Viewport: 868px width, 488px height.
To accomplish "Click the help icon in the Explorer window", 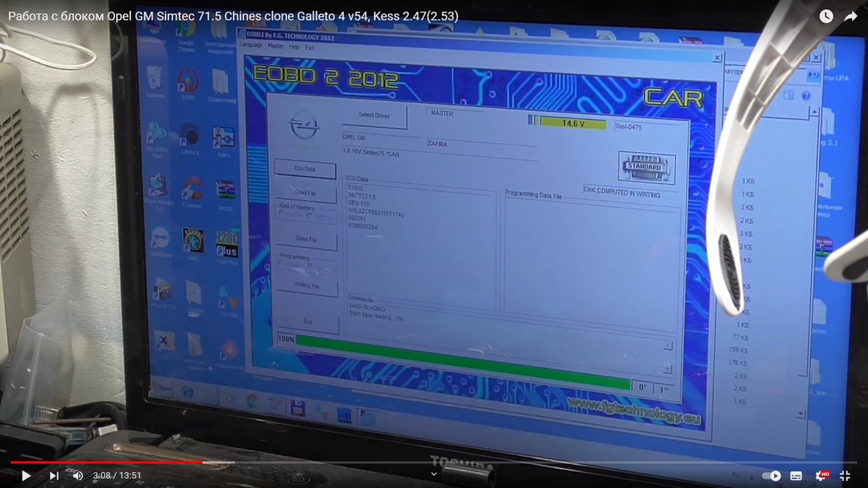I will (807, 95).
